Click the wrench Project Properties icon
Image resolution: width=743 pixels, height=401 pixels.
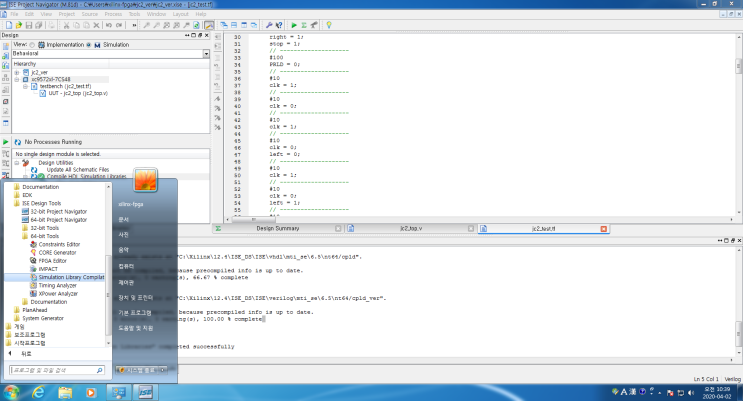[269, 25]
